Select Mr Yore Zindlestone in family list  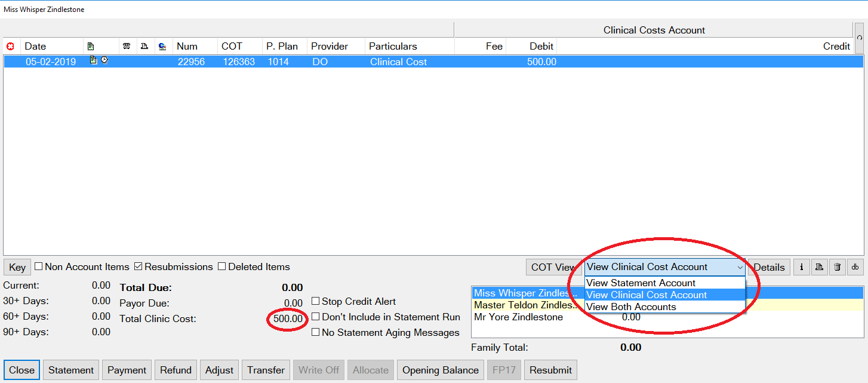667,317
